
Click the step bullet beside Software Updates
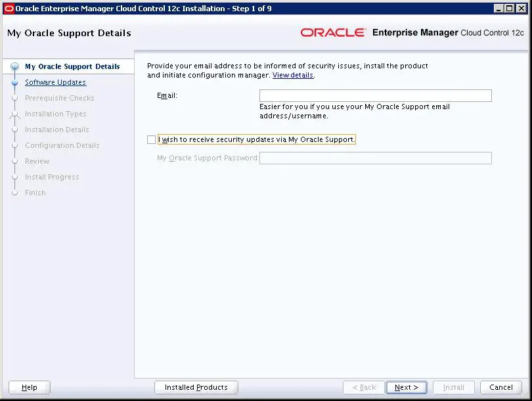click(x=14, y=83)
